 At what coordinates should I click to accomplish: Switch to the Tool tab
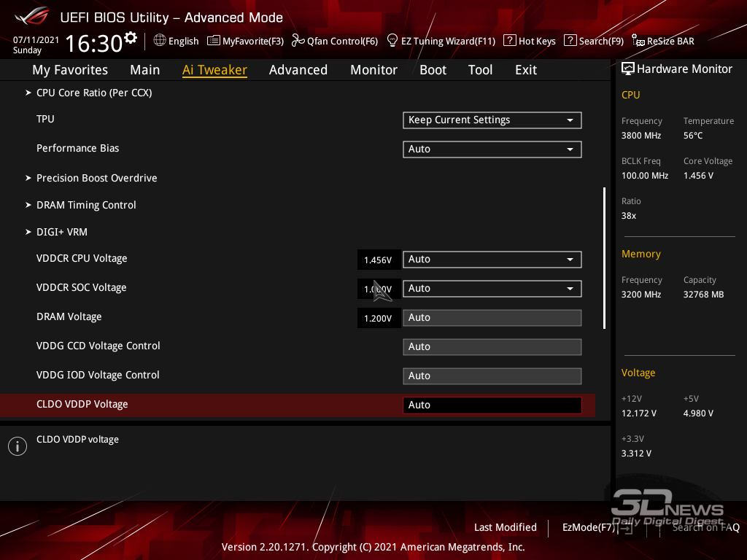click(x=480, y=70)
